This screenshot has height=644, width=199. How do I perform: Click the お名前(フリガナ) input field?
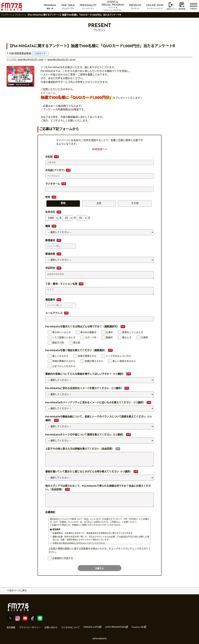pos(99,176)
